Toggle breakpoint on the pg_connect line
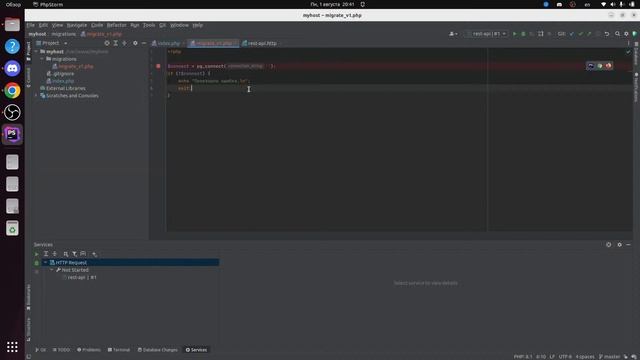Viewport: 640px width, 360px height. tap(158, 66)
